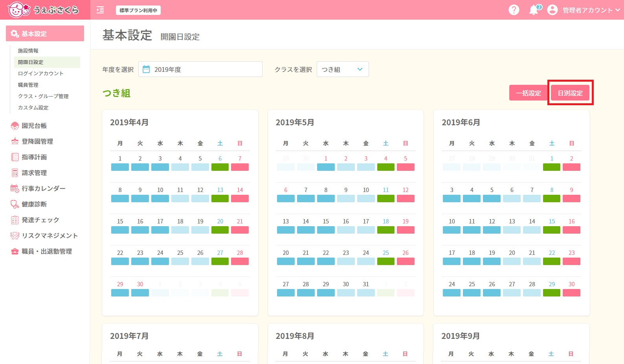The height and width of the screenshot is (364, 624).
Task: Open カスタム設定 submenu item
Action: [x=33, y=108]
